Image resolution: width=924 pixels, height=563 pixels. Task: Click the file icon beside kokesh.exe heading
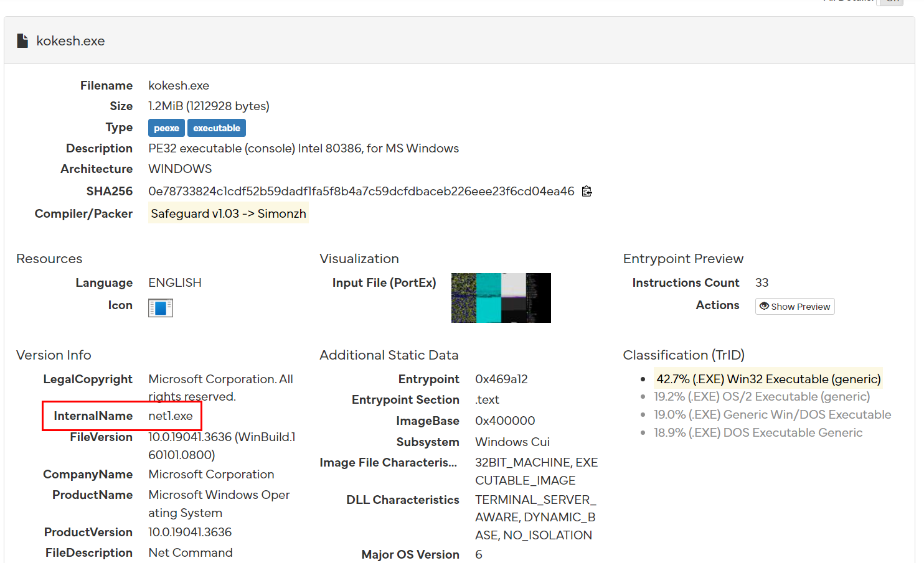pos(22,41)
